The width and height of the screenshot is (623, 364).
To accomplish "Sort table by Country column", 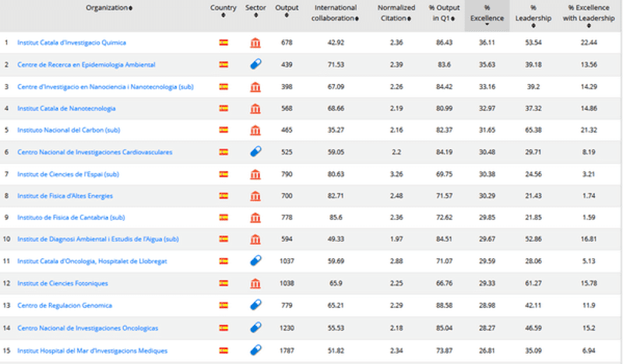I will coord(224,11).
